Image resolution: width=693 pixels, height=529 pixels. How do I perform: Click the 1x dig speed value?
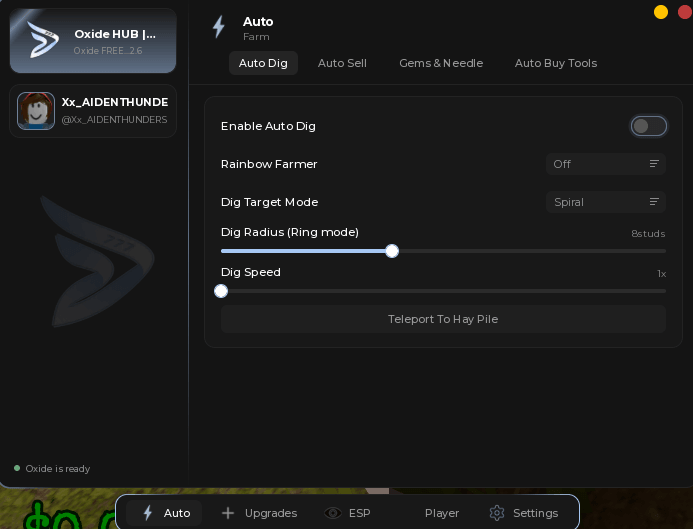pos(661,274)
